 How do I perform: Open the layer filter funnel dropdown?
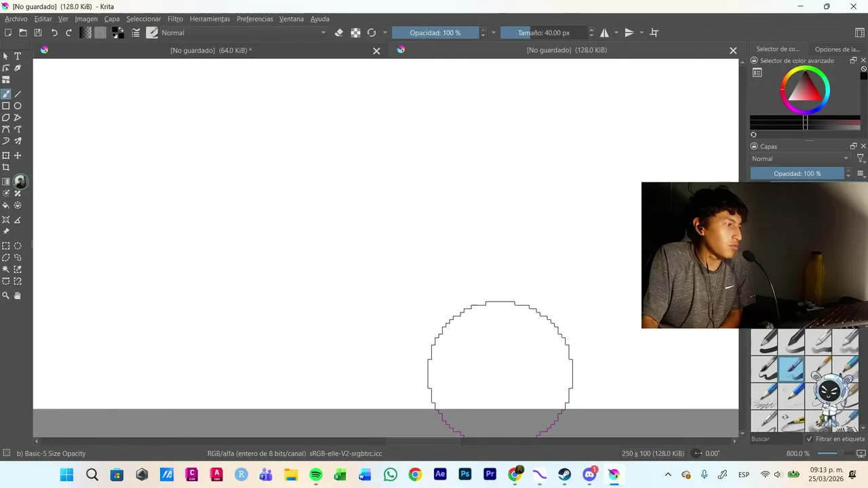[x=861, y=159]
